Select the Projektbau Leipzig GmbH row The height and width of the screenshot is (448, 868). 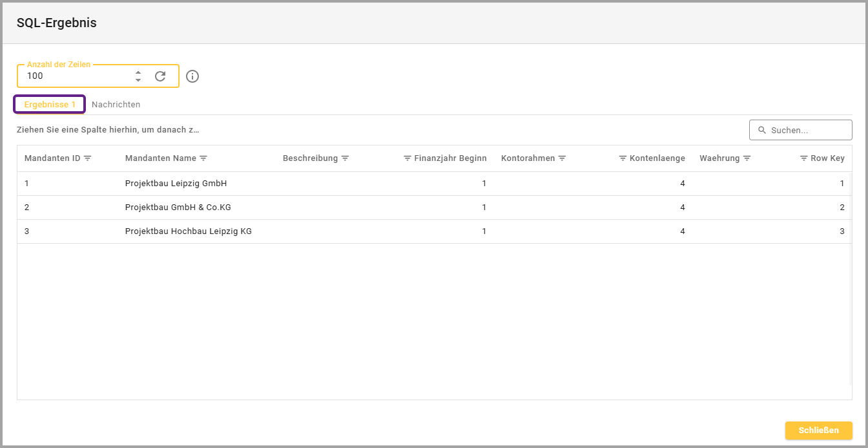pyautogui.click(x=176, y=184)
